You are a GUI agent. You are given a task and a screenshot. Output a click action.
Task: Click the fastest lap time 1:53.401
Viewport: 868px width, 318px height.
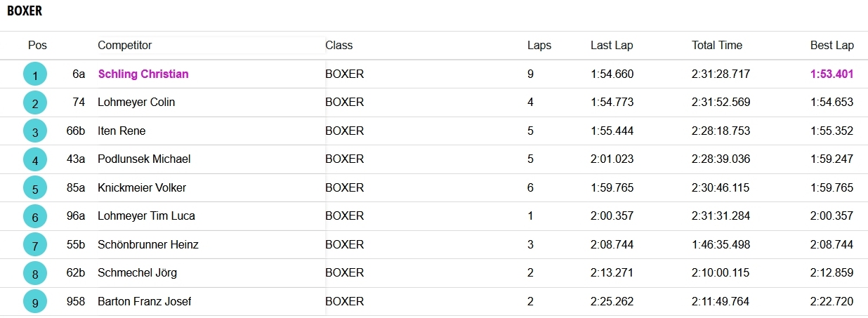[x=831, y=74]
